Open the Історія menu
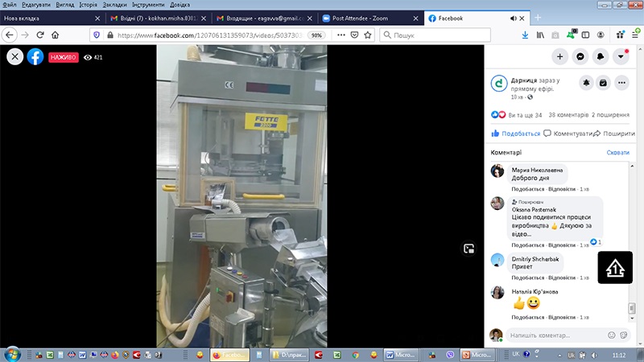Viewport: 644px width, 362px height. coord(88,5)
